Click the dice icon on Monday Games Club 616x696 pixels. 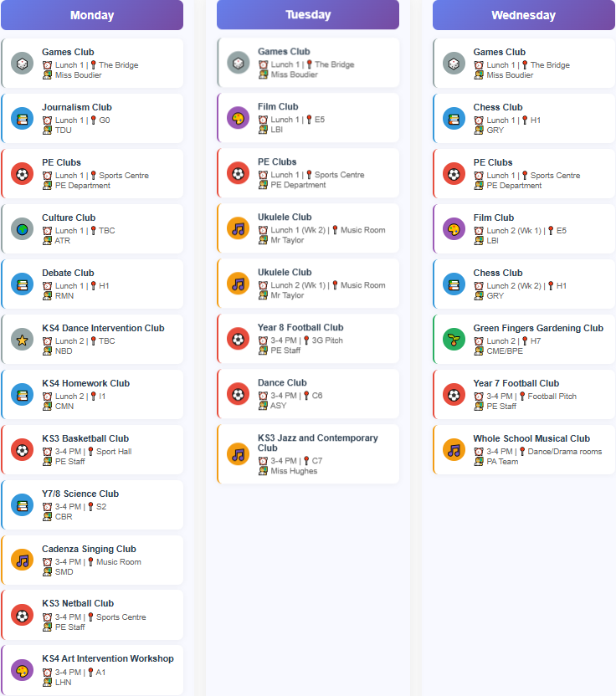23,63
